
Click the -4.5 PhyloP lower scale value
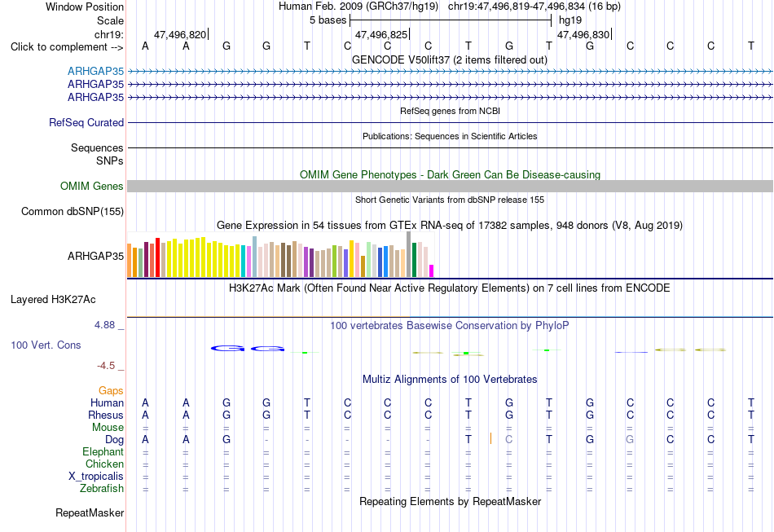(x=106, y=366)
